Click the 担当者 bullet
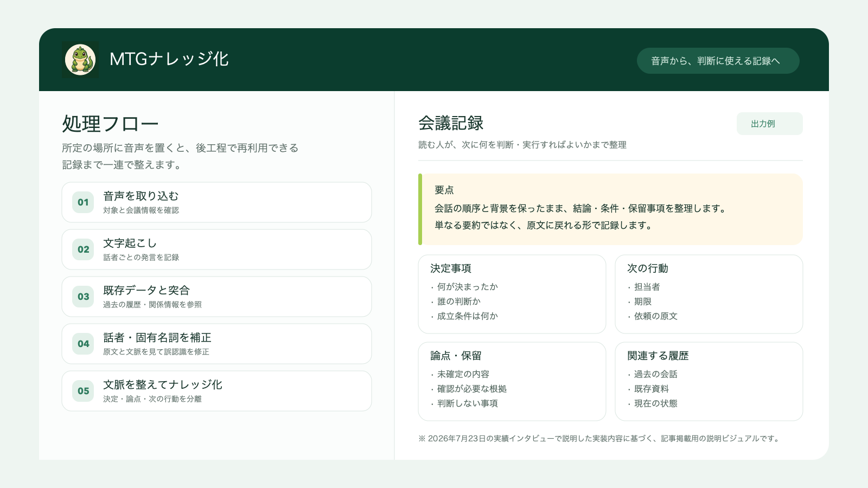Screen dimensions: 868x488 tap(644, 287)
